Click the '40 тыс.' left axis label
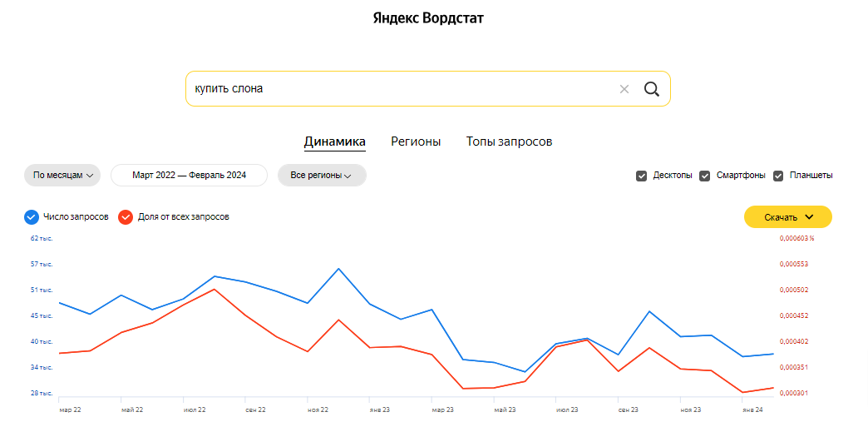The image size is (868, 422). (x=42, y=341)
